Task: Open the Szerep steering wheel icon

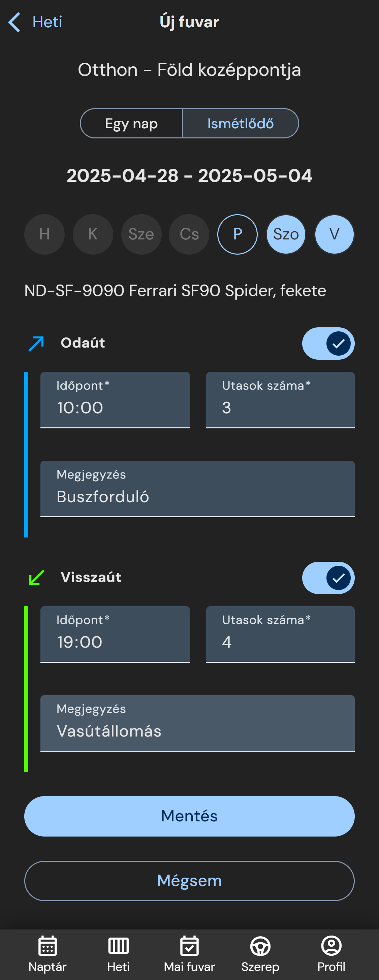Action: tap(260, 946)
